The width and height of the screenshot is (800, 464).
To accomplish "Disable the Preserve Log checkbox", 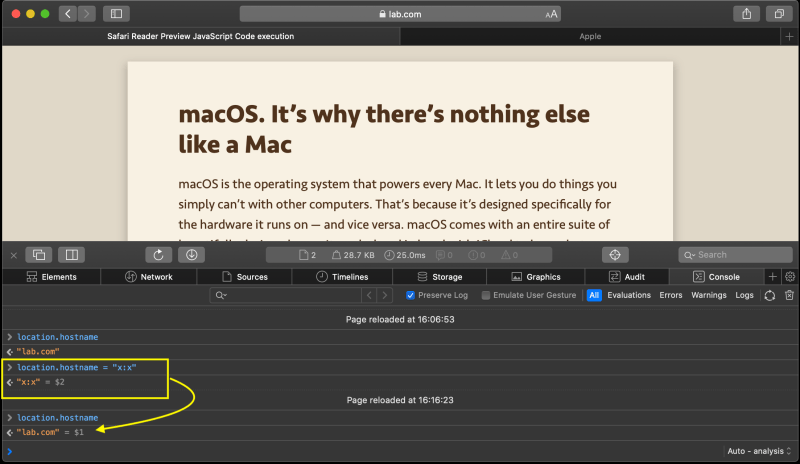I will coord(410,295).
